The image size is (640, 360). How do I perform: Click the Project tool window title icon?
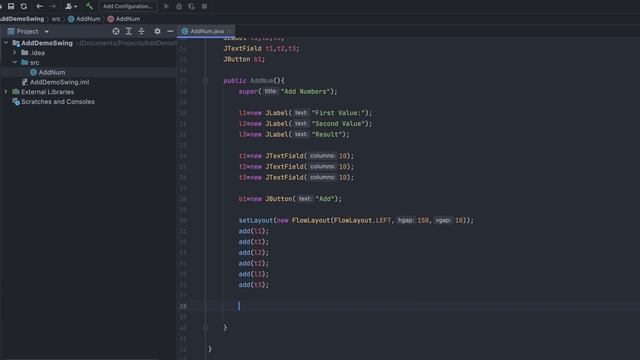pyautogui.click(x=11, y=31)
